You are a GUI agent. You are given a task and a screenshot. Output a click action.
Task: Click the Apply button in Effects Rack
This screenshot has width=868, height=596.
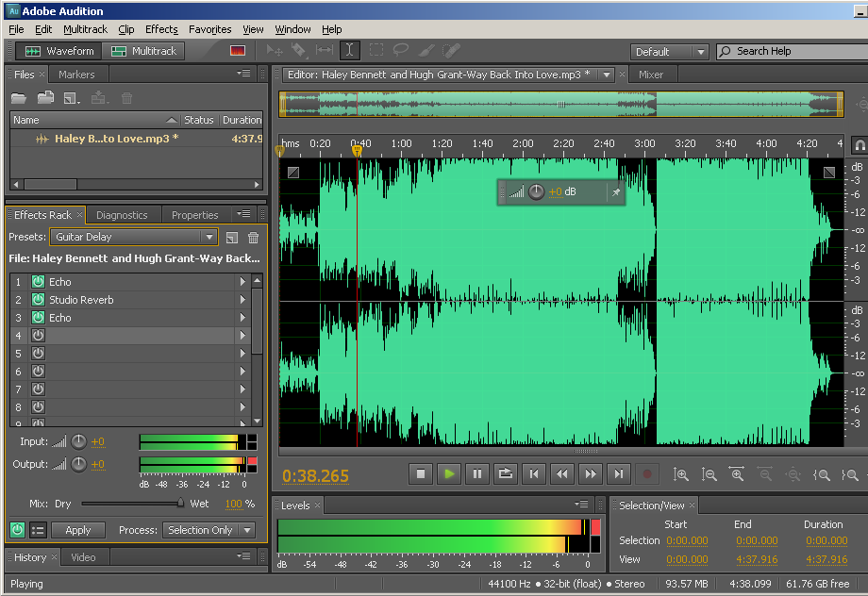click(x=78, y=530)
